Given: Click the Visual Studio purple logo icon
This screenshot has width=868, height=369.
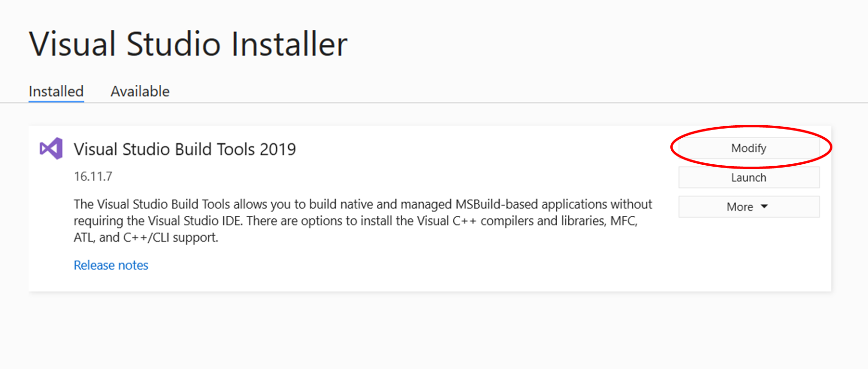Looking at the screenshot, I should (x=51, y=148).
